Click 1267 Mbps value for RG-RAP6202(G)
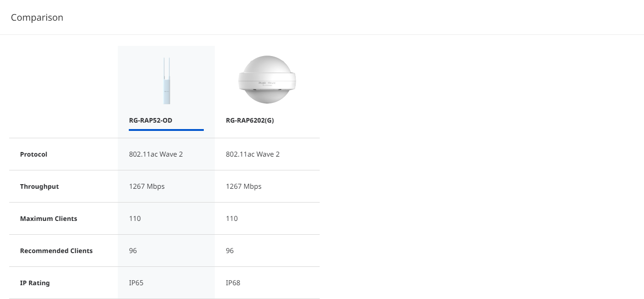644x299 pixels. pyautogui.click(x=244, y=186)
